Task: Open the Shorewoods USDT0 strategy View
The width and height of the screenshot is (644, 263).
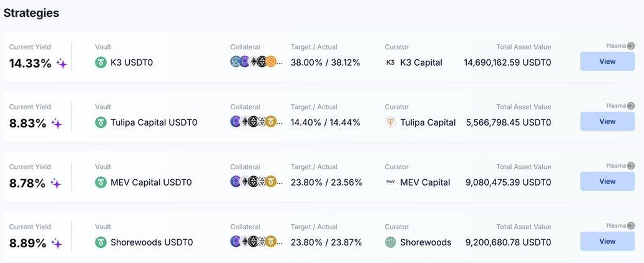Action: [607, 241]
